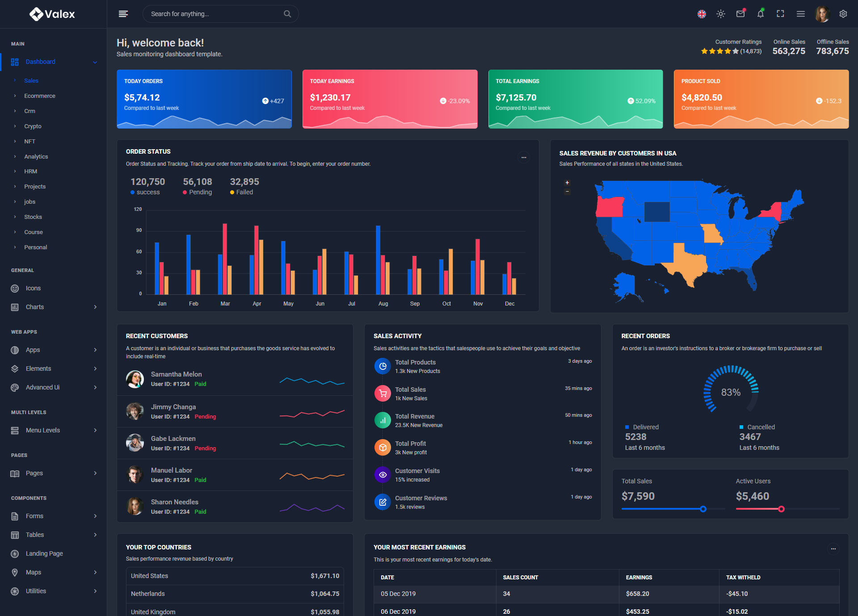Select the Analytics sidebar item
858x616 pixels.
pos(36,156)
